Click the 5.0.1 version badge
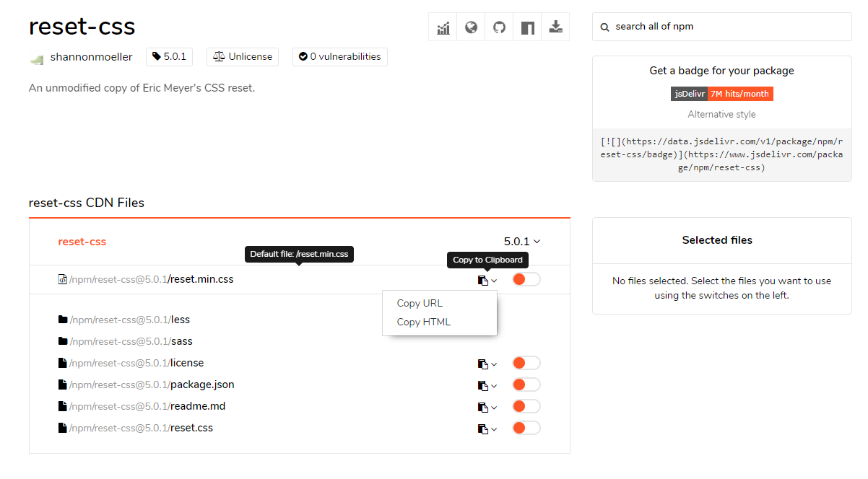This screenshot has height=479, width=868. (169, 56)
